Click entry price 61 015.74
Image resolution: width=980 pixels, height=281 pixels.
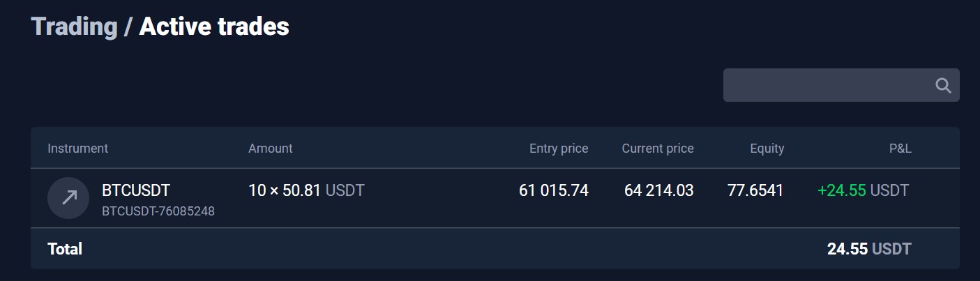pos(554,190)
